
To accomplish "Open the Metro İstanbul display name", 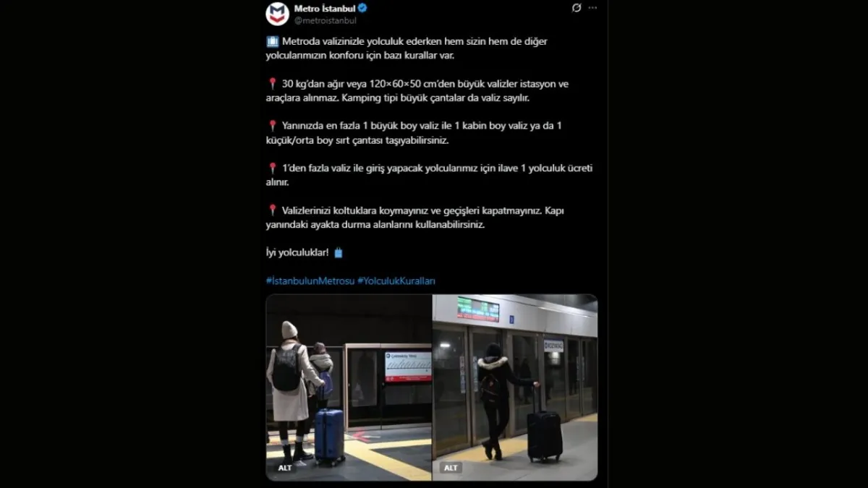I will coord(325,8).
